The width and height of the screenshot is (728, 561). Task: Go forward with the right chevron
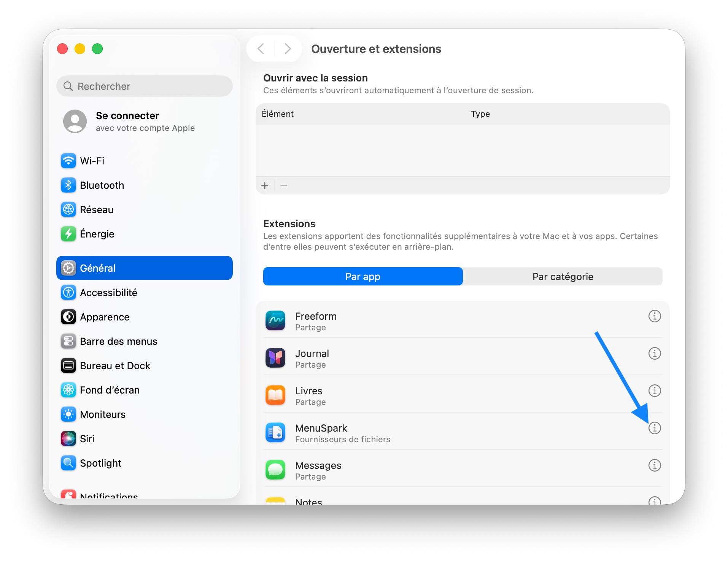[288, 49]
